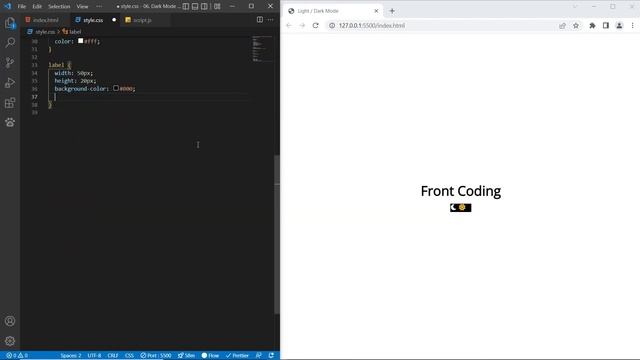Open the Manage gear in activity bar

pos(10,341)
